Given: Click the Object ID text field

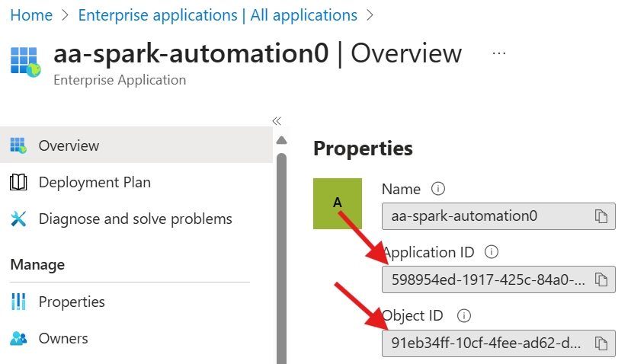Looking at the screenshot, I should point(488,343).
